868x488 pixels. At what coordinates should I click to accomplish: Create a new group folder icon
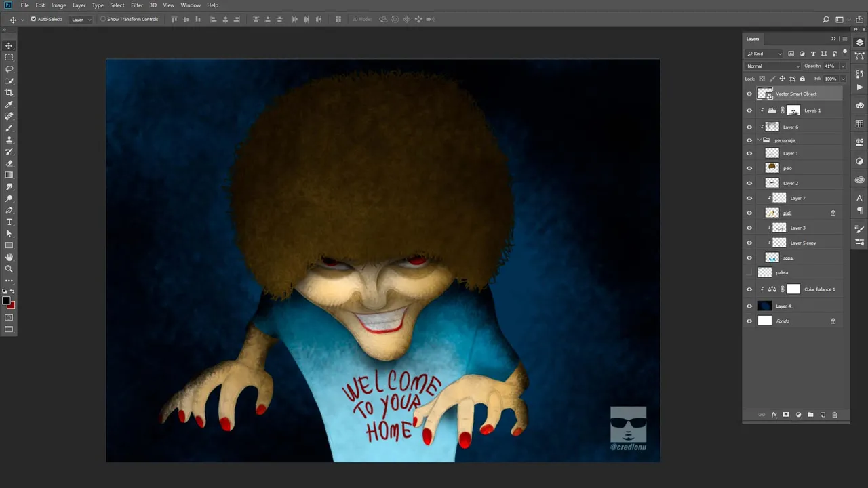810,415
